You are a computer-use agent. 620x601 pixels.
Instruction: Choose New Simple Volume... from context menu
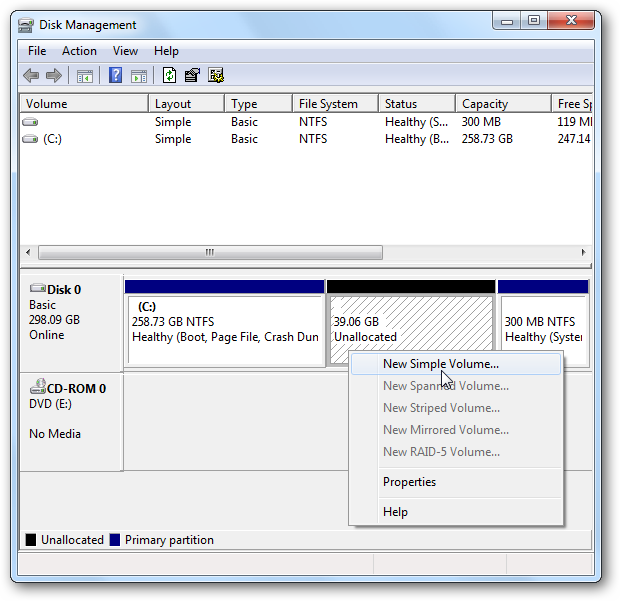[456, 364]
